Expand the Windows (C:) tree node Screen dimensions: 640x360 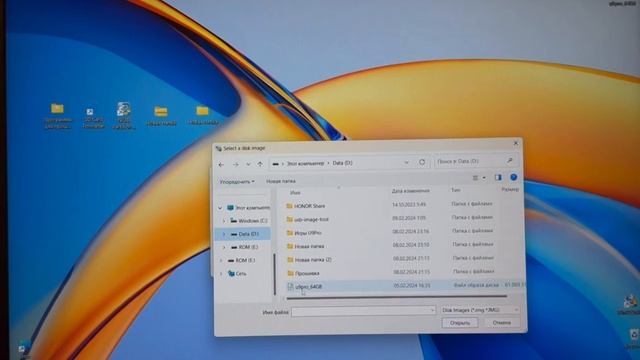[224, 221]
